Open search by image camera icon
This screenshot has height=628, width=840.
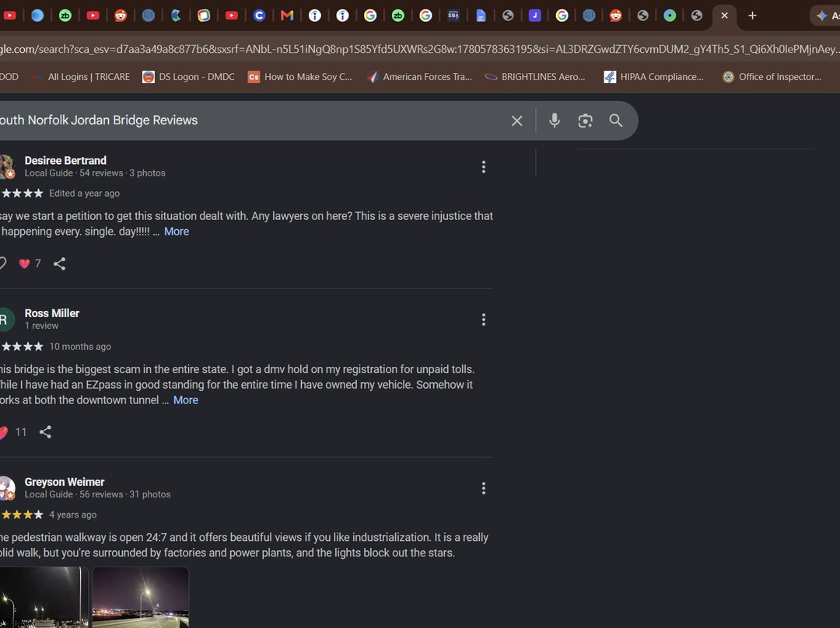pyautogui.click(x=585, y=121)
